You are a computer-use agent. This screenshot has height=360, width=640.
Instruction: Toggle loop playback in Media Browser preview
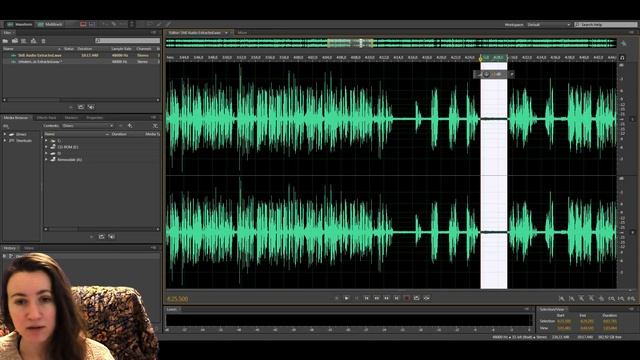point(101,236)
